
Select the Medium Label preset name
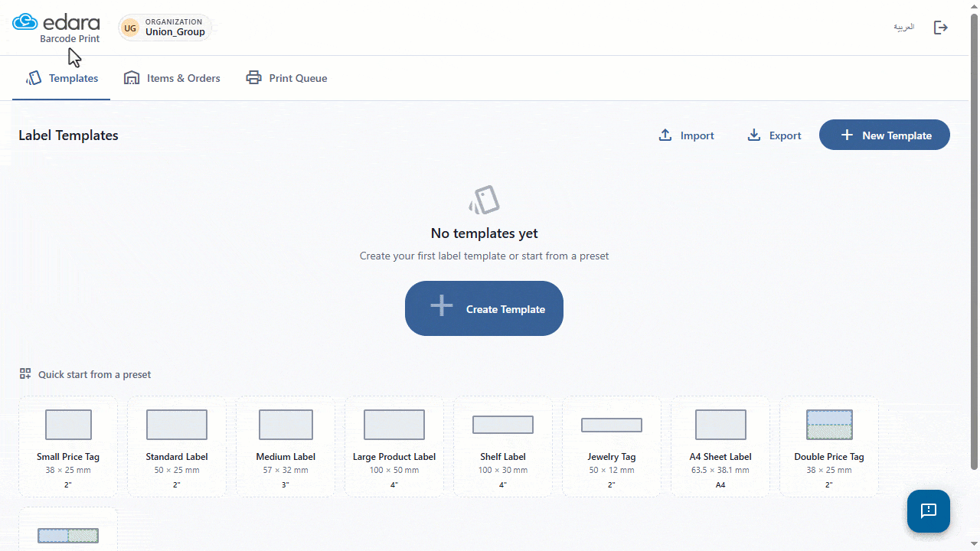tap(286, 457)
